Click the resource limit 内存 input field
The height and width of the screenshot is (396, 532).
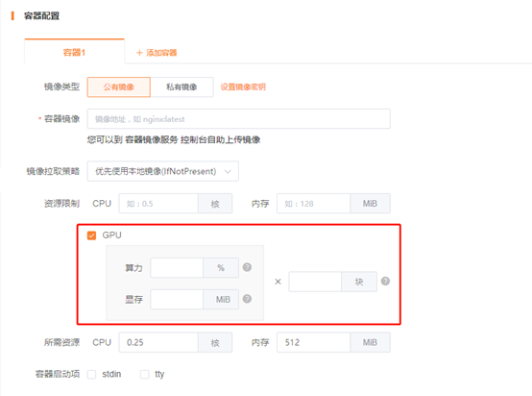[x=313, y=204]
